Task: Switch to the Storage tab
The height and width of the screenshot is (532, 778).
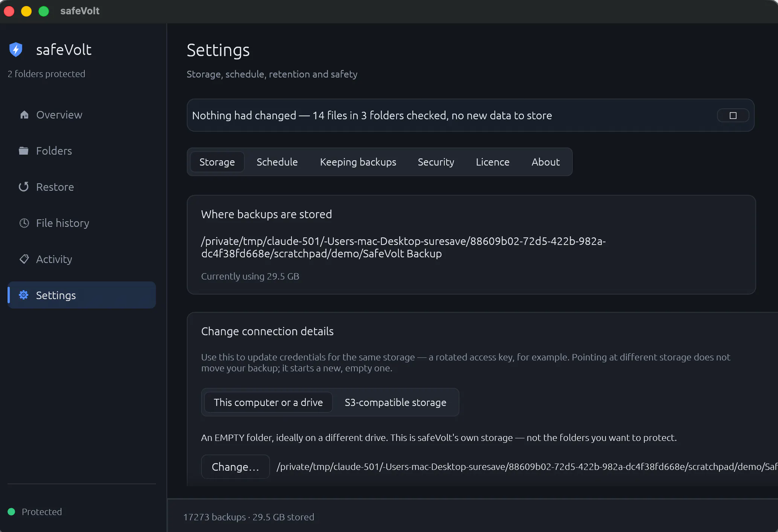Action: [x=217, y=162]
